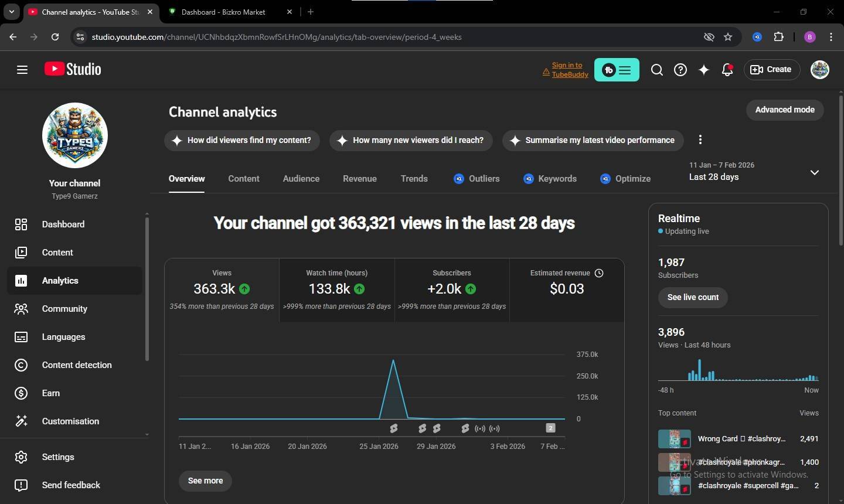Click the Wrong Card video thumbnail
The width and height of the screenshot is (844, 504).
click(x=674, y=438)
